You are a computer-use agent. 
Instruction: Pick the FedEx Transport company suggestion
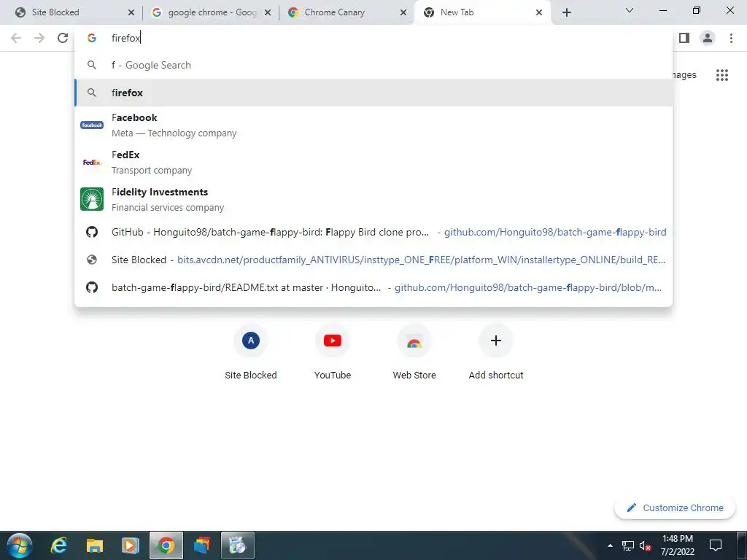pos(373,163)
